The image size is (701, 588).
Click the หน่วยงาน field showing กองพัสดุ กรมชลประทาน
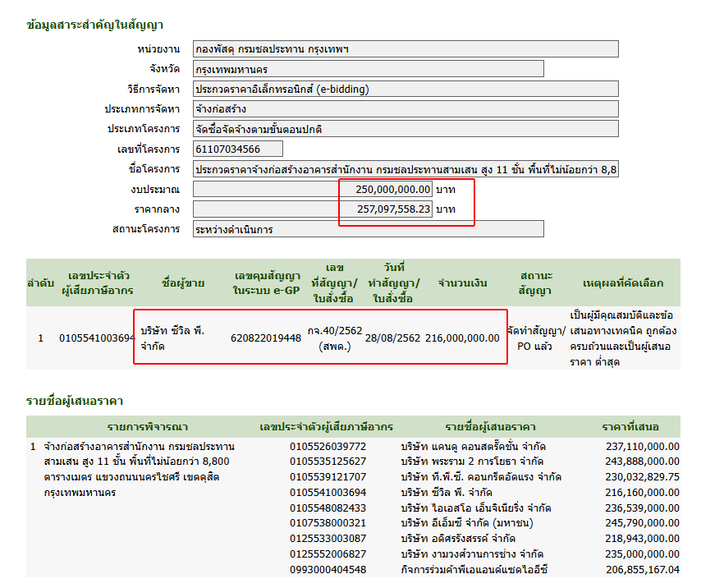[405, 49]
